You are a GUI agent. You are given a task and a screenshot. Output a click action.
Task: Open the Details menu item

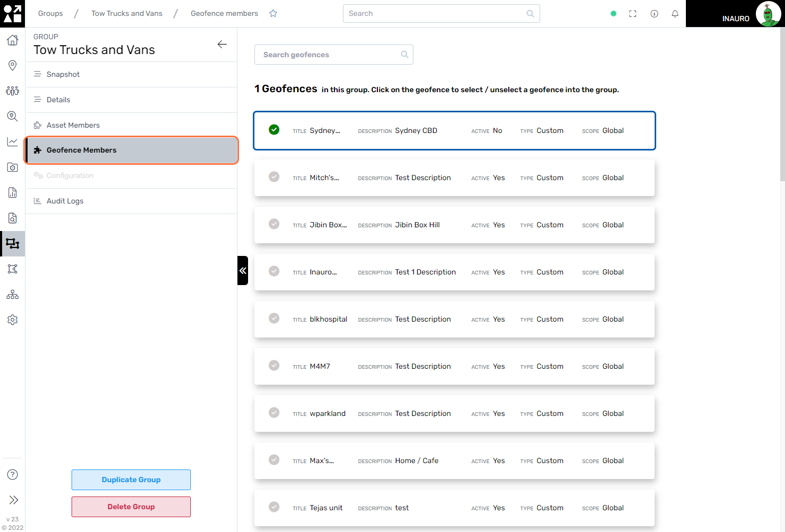point(131,100)
